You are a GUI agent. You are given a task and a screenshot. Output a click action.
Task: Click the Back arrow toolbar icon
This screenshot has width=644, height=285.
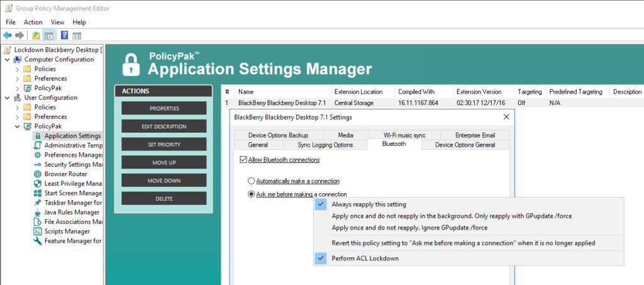tap(7, 35)
